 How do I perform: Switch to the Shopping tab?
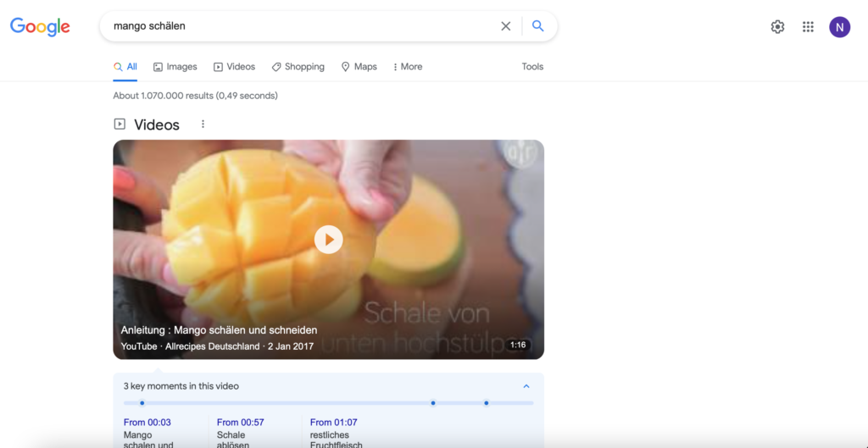(x=298, y=66)
